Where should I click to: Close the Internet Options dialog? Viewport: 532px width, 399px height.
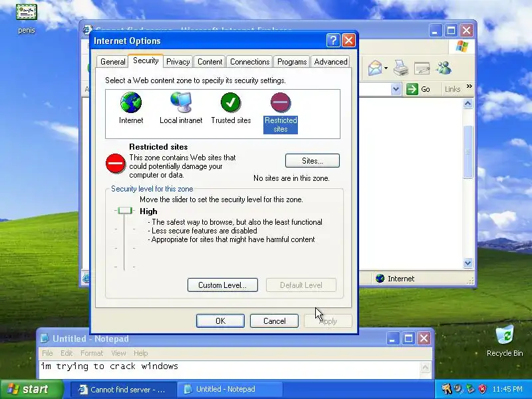click(348, 41)
